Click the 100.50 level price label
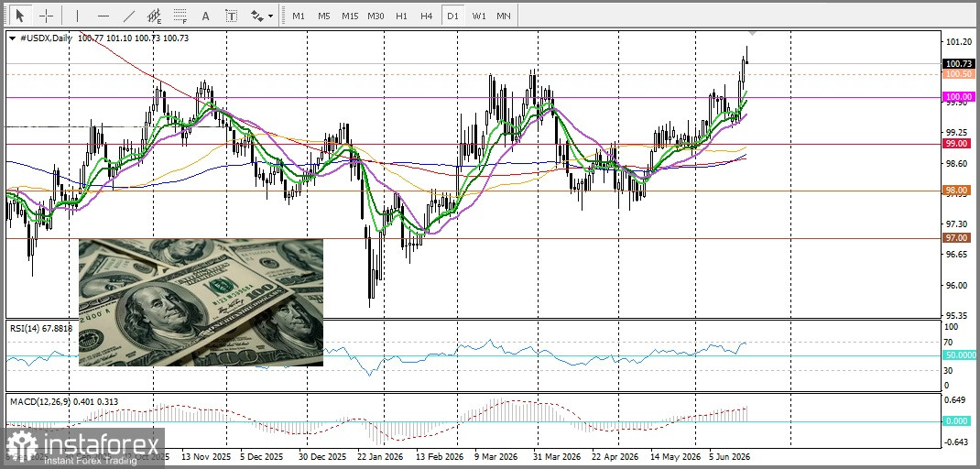This screenshot has width=980, height=469. [959, 74]
